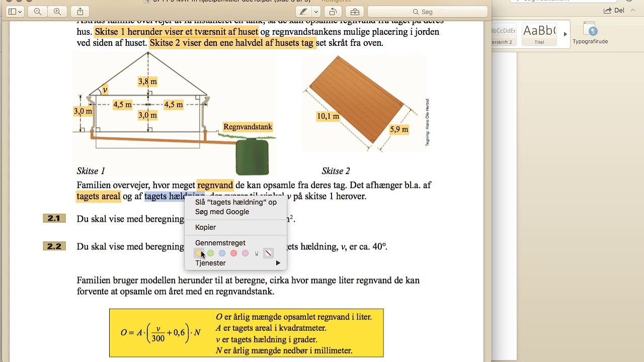Click the "3,8 m" height label
Image resolution: width=644 pixels, height=362 pixels.
tap(147, 81)
